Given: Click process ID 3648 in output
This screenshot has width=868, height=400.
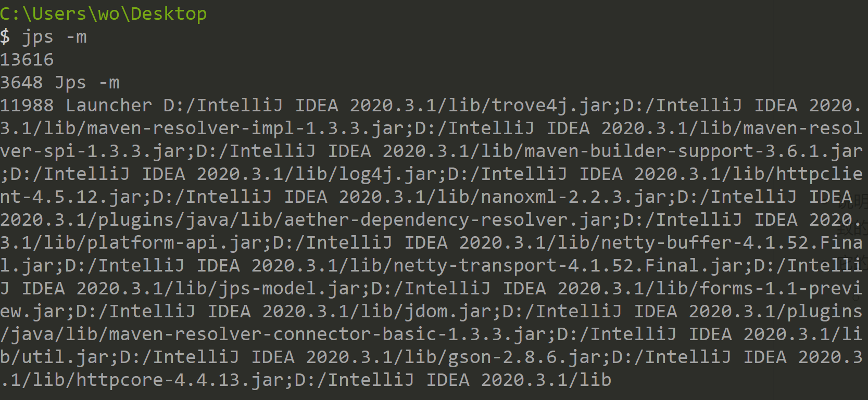Looking at the screenshot, I should (x=21, y=83).
